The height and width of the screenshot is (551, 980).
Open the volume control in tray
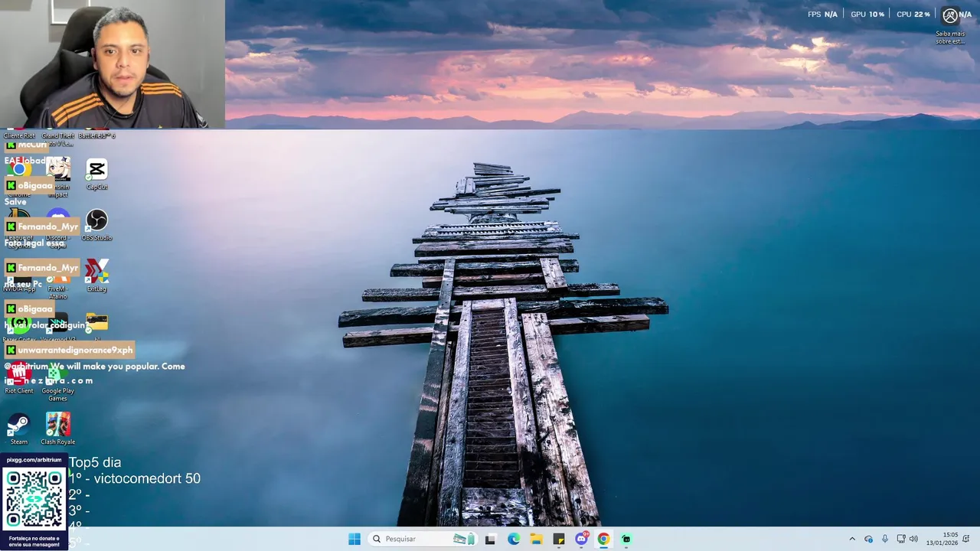(x=913, y=539)
